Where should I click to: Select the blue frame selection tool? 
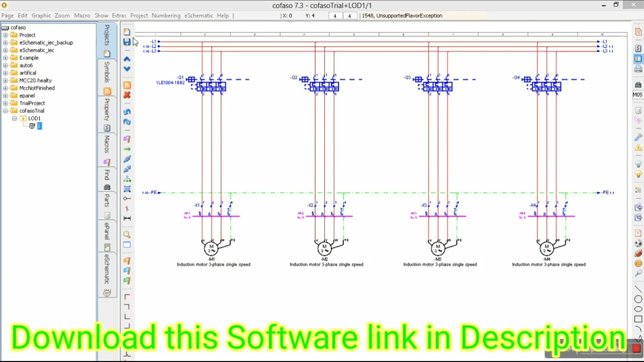(127, 189)
